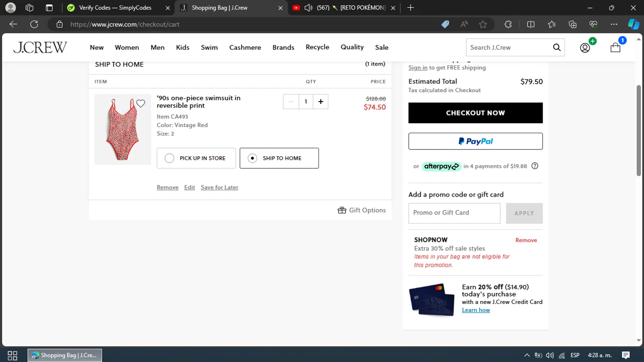Image resolution: width=644 pixels, height=362 pixels.
Task: Open the swimsuit product title link
Action: [198, 102]
